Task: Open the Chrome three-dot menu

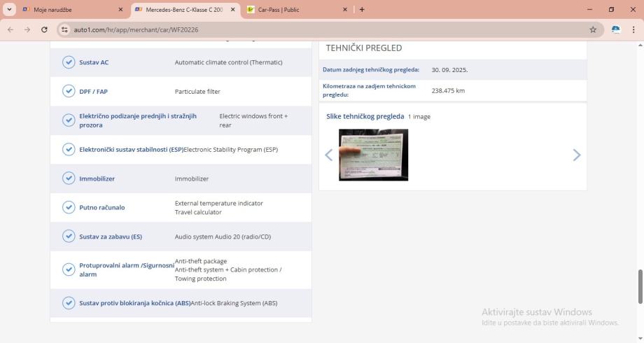Action: click(x=633, y=29)
